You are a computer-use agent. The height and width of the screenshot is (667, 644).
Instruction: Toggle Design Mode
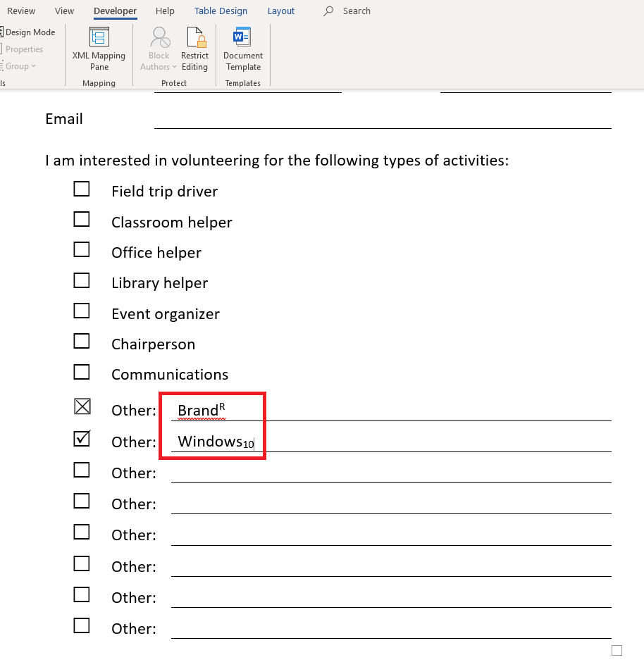click(x=27, y=32)
